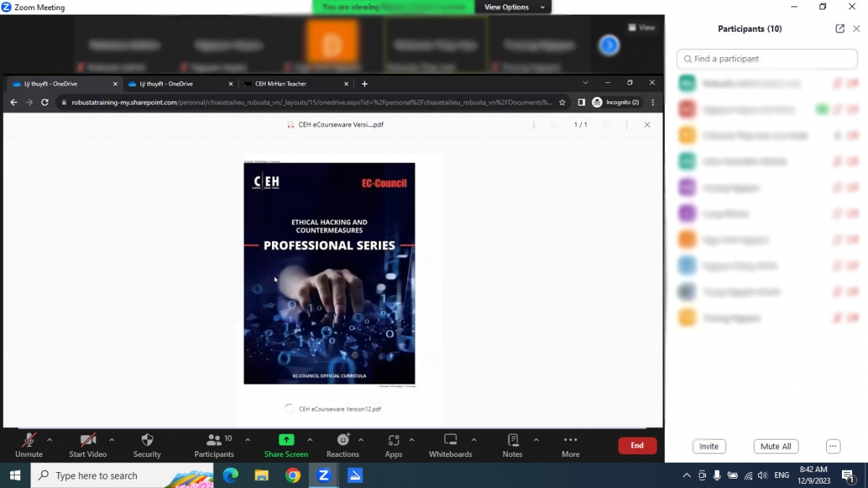Click the taskbar search box

coord(122,475)
